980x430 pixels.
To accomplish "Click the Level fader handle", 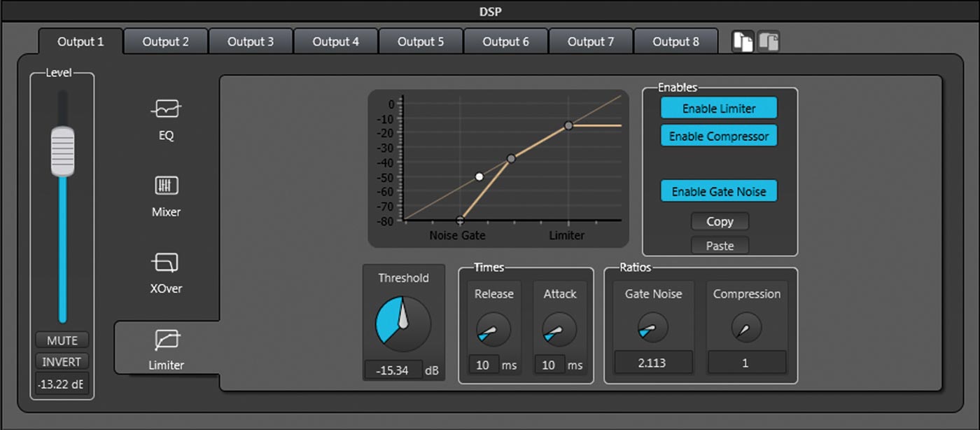I will pos(62,151).
